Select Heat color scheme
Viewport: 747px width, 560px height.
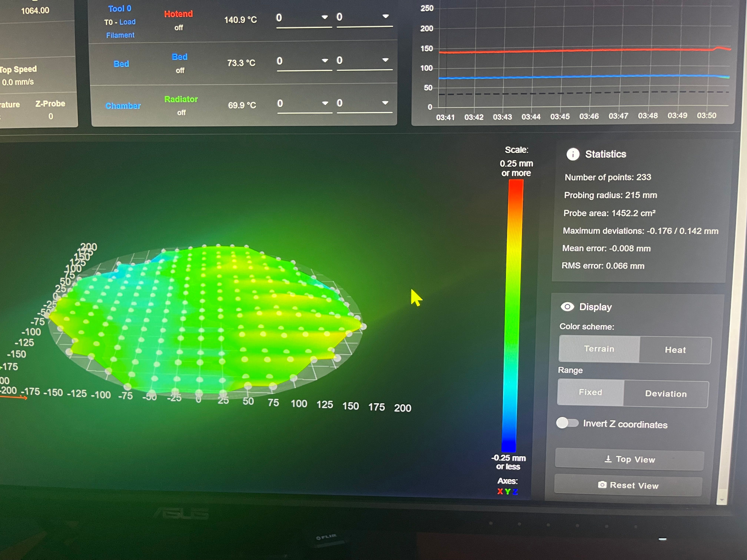[x=675, y=350]
